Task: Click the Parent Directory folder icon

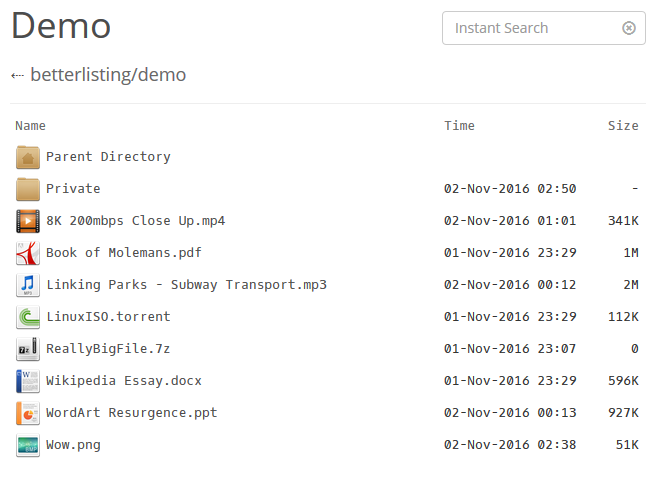Action: pos(28,157)
